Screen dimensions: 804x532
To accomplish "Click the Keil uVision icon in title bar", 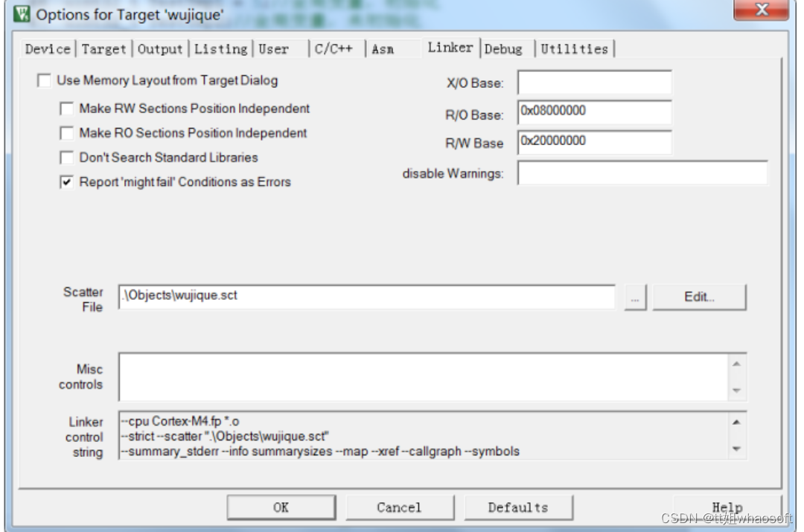I will (22, 14).
